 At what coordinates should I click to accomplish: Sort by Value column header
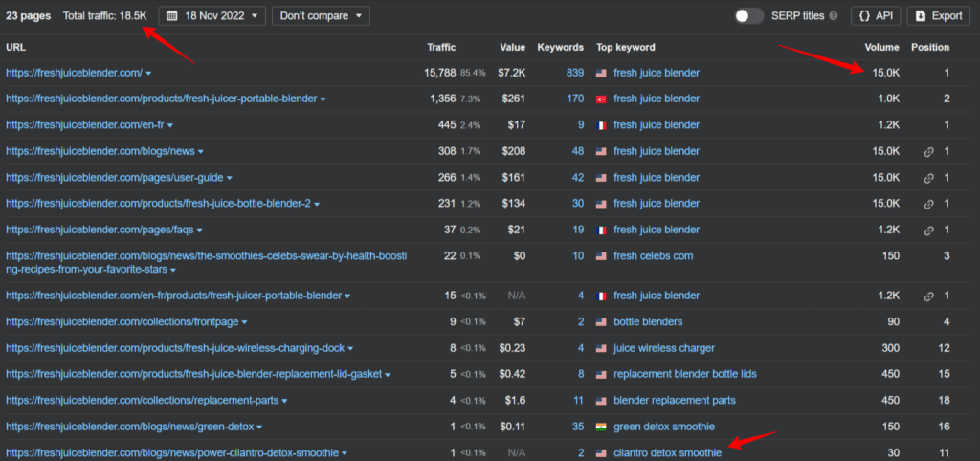(x=513, y=47)
